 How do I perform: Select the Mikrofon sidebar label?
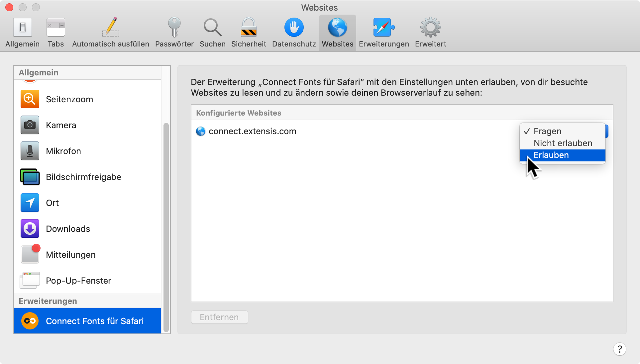[63, 151]
